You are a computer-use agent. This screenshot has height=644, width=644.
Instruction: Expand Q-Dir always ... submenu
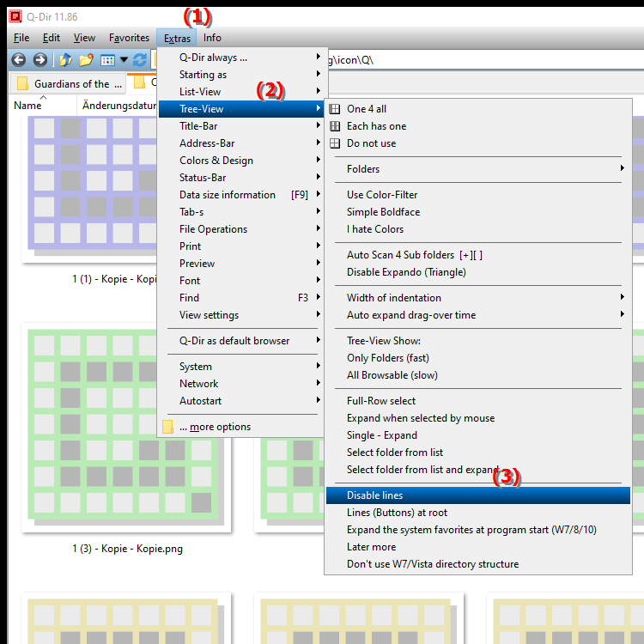[x=240, y=58]
